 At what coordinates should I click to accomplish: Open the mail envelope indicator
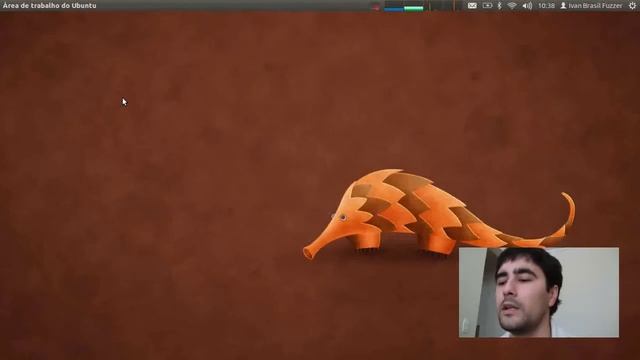click(x=472, y=6)
